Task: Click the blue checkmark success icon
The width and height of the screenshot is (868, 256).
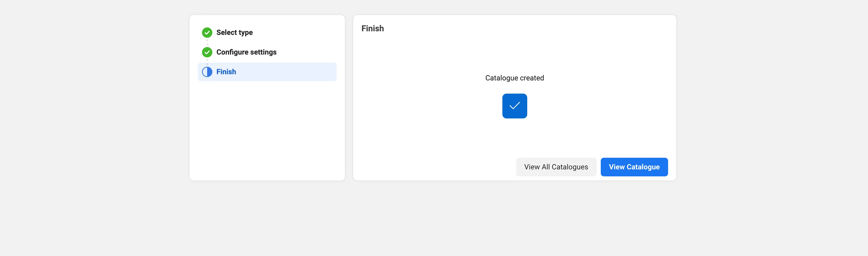Action: click(x=514, y=106)
